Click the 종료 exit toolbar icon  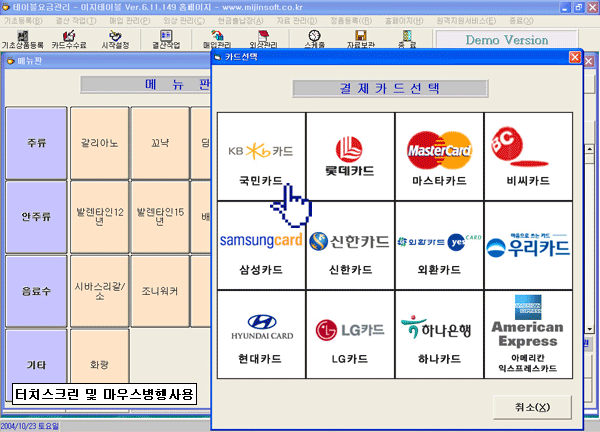click(x=407, y=39)
